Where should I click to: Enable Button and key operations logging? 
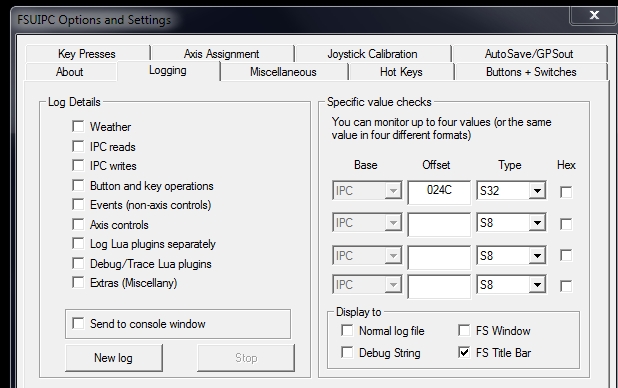click(x=78, y=185)
